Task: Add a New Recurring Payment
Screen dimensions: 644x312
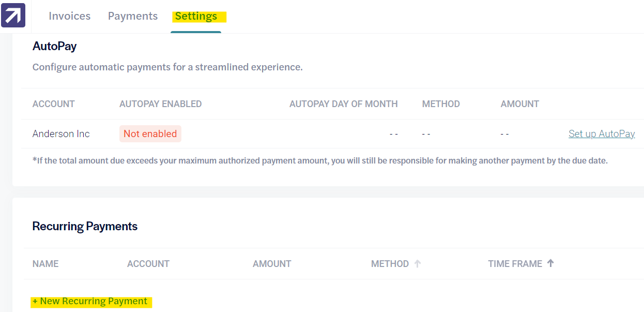Action: click(90, 301)
